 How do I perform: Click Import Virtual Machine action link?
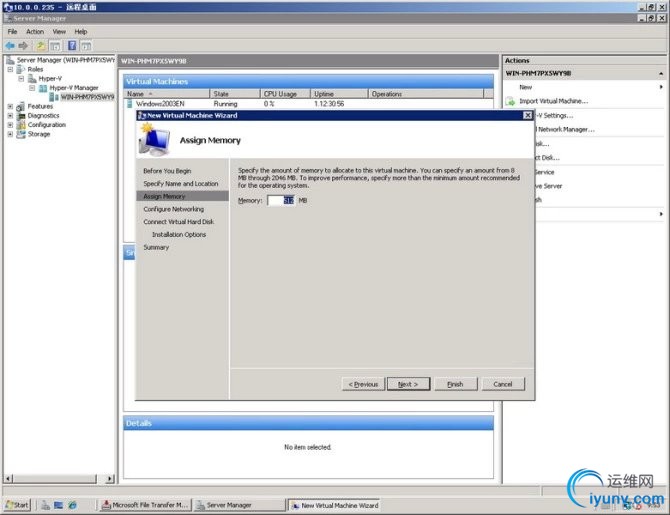[554, 101]
